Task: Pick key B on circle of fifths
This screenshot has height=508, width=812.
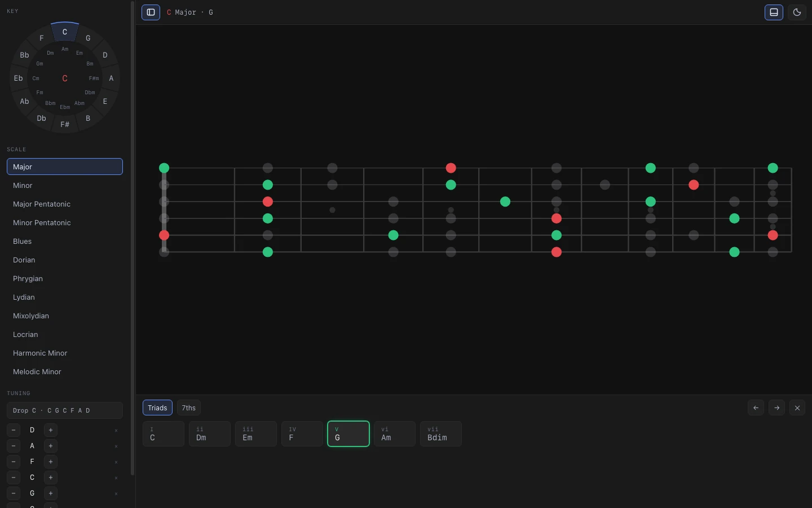Action: (88, 118)
